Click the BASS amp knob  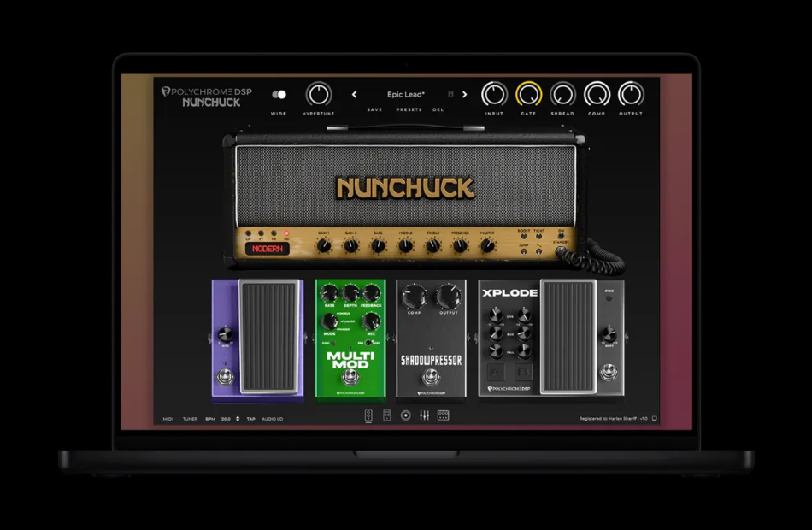378,245
